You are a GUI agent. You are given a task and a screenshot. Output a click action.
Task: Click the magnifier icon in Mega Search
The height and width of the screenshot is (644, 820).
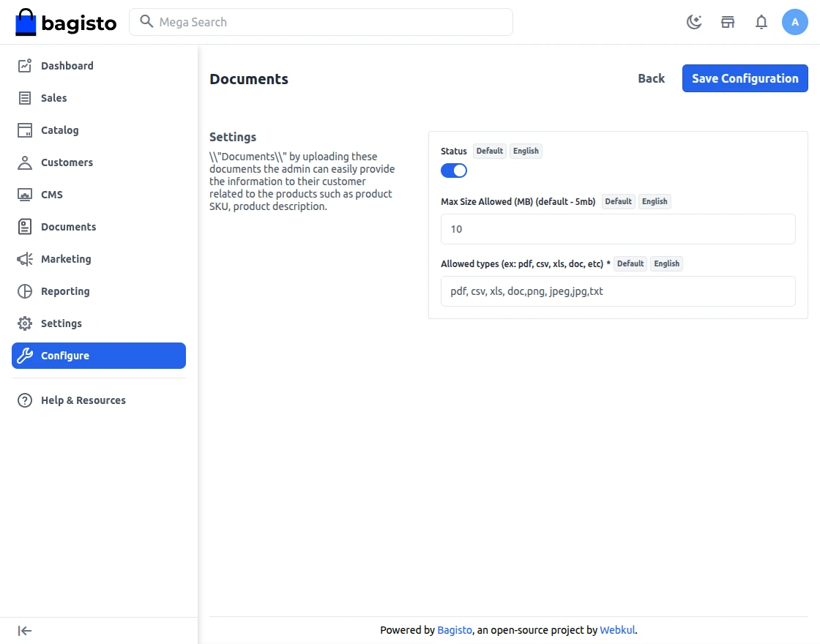(146, 21)
